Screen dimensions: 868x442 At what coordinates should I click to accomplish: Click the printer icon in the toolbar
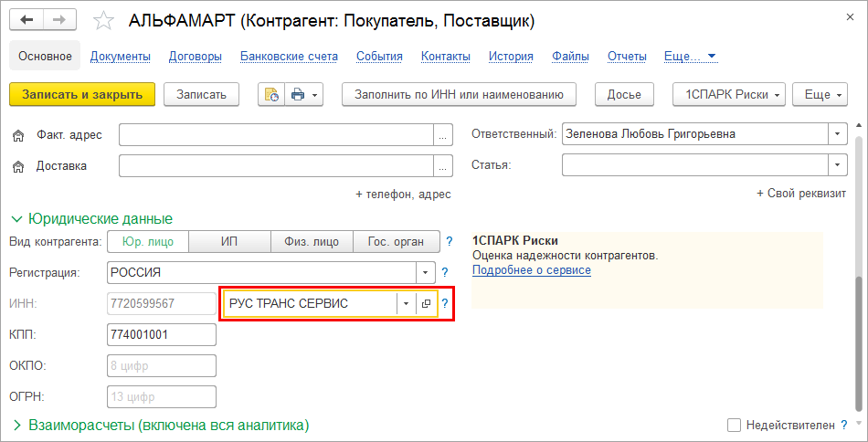[x=297, y=94]
